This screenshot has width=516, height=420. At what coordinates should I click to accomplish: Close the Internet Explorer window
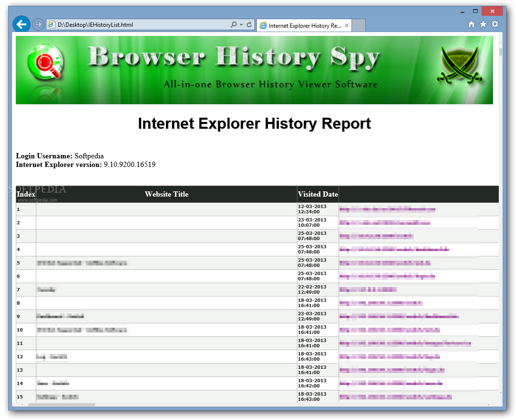[x=492, y=11]
